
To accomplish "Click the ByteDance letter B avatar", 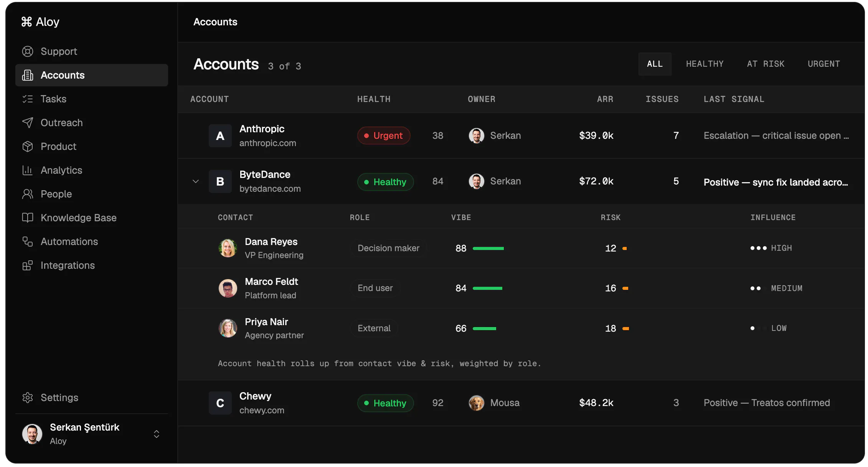I will coord(220,181).
